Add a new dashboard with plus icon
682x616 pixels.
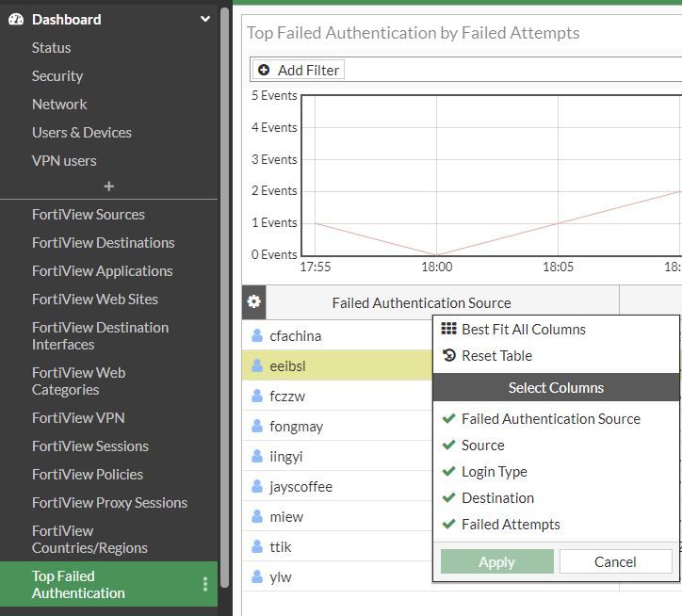tap(108, 186)
